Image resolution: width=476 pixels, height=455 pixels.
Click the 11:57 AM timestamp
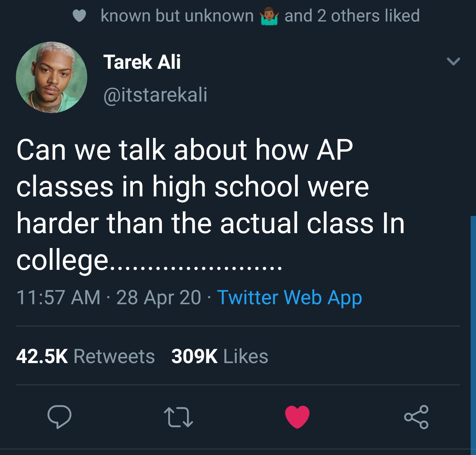(58, 297)
